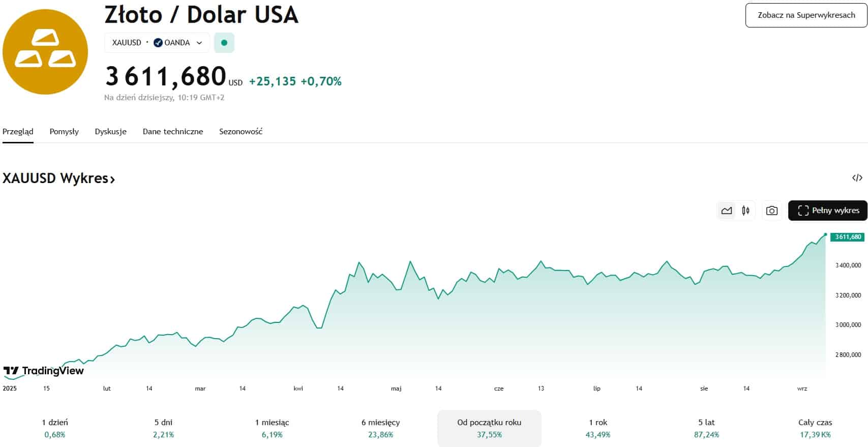Open the Sezonowość tab
The image size is (868, 447).
point(241,132)
